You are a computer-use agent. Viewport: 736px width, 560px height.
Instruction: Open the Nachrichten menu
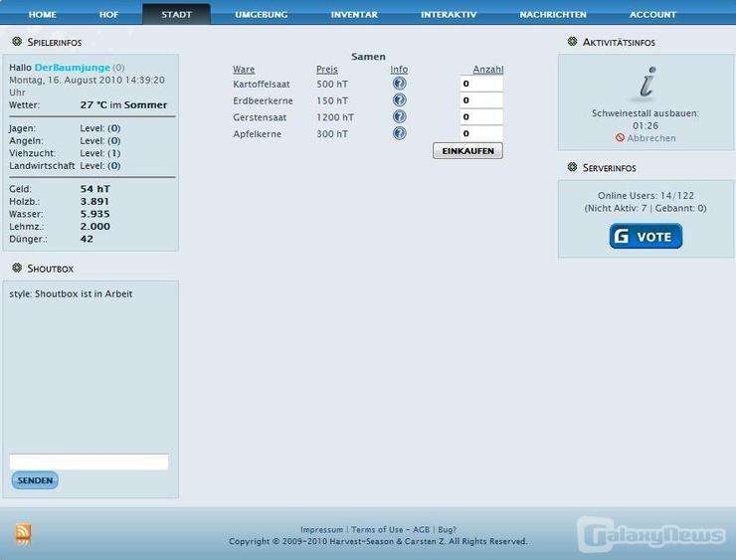(552, 15)
